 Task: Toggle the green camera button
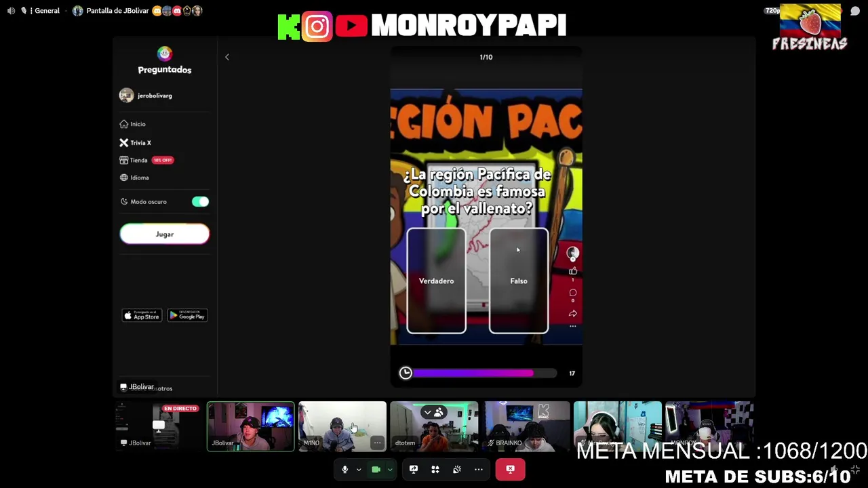coord(376,469)
